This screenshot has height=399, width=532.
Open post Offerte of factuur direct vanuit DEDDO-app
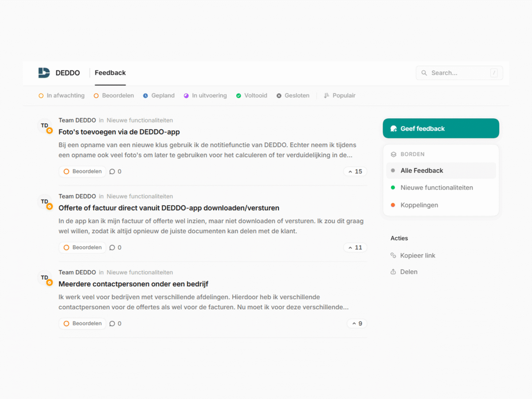[x=169, y=208]
